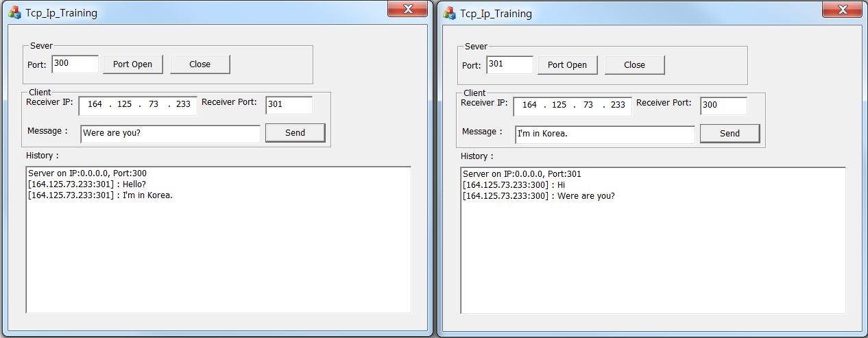Select history line "[164.125.73.233:300] : Hi"
Image resolution: width=868 pixels, height=338 pixels.
(514, 185)
